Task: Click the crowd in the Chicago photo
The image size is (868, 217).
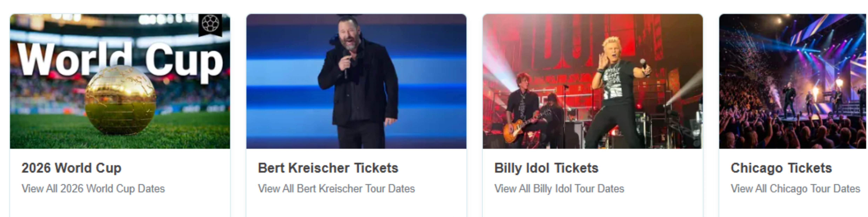Action: tap(758, 131)
